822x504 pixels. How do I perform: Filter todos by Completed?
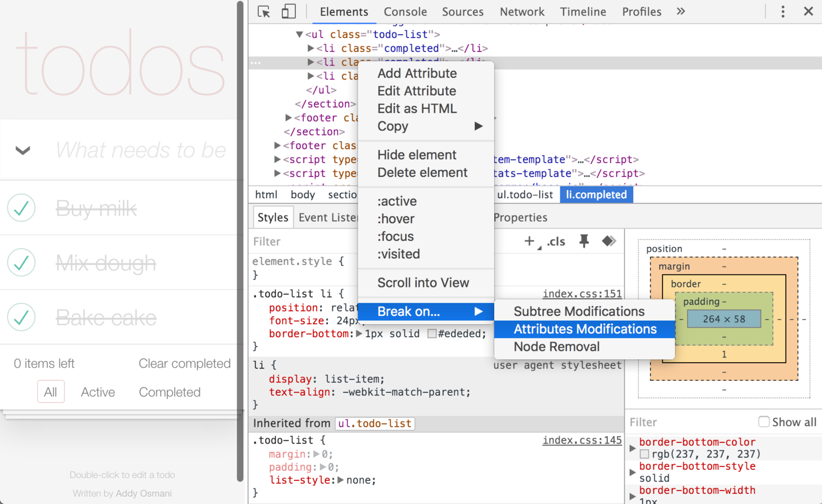point(169,392)
